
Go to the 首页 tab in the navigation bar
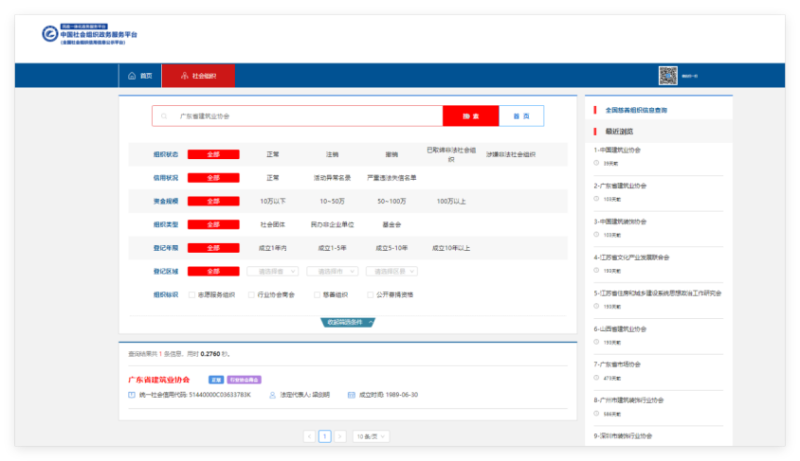[x=140, y=76]
